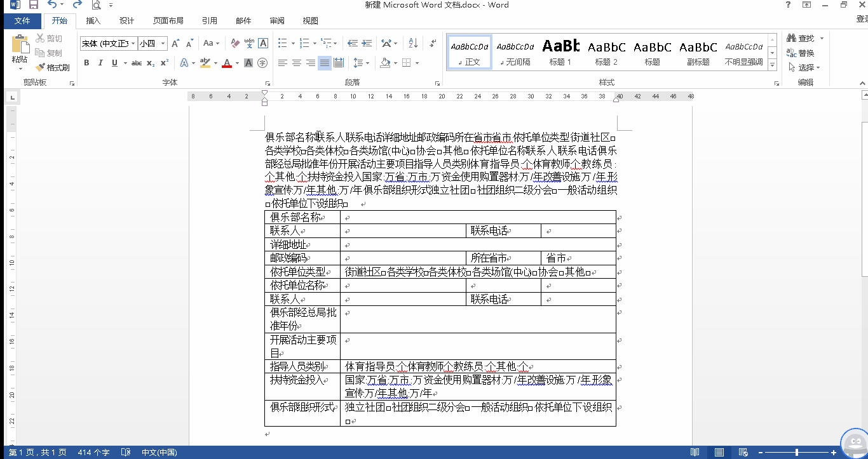868x459 pixels.
Task: Open the 页面布局 (Page Layout) tab
Action: coord(168,21)
